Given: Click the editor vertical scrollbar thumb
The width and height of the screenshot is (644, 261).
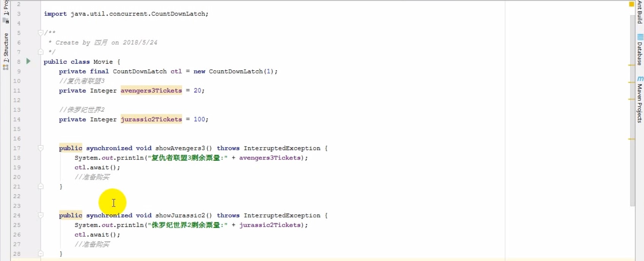Looking at the screenshot, I should tap(632, 111).
